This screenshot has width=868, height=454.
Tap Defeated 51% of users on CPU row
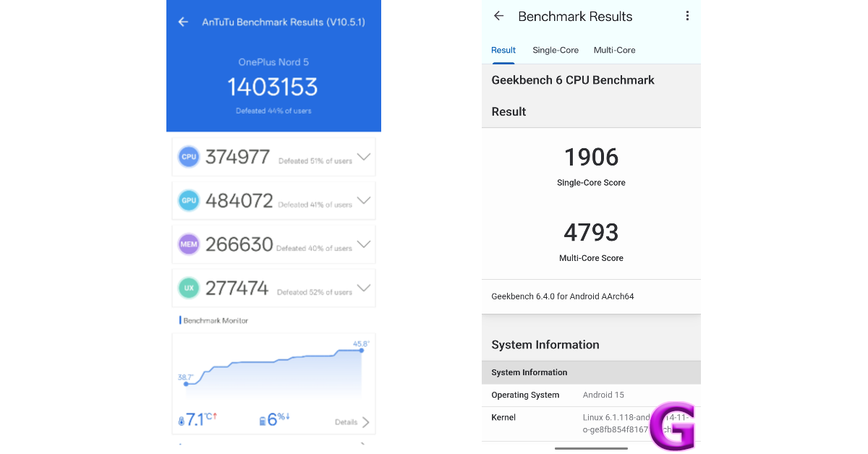(315, 161)
